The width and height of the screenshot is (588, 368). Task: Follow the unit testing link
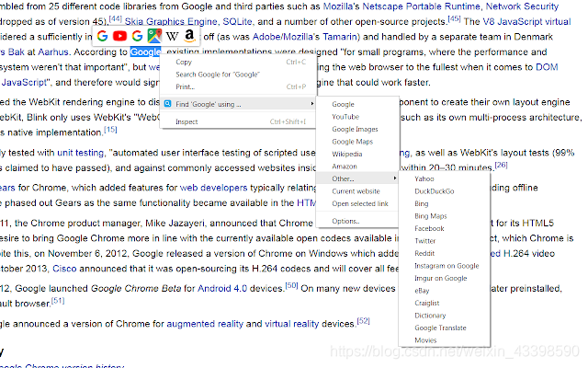80,153
